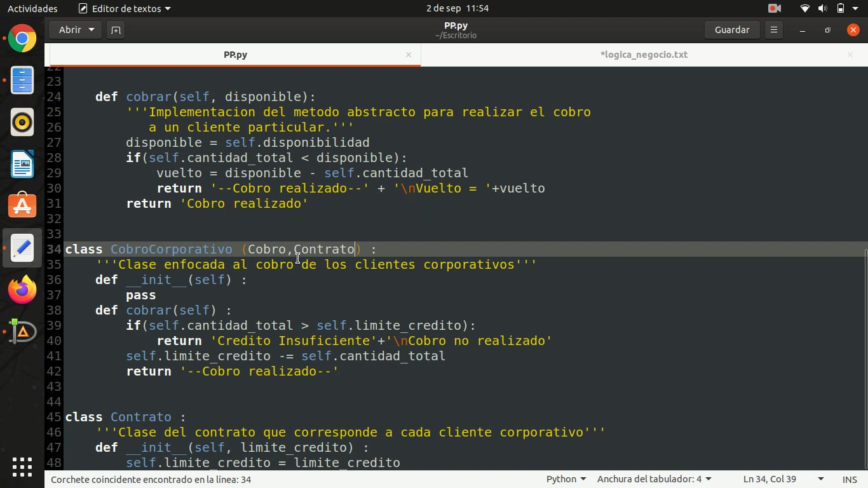Click the battery status icon
This screenshot has width=868, height=488.
coord(840,8)
